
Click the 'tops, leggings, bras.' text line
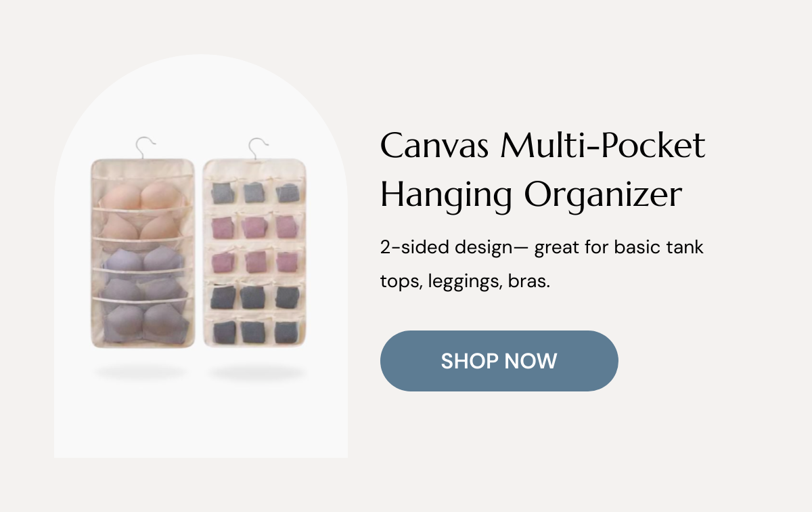[x=466, y=281]
